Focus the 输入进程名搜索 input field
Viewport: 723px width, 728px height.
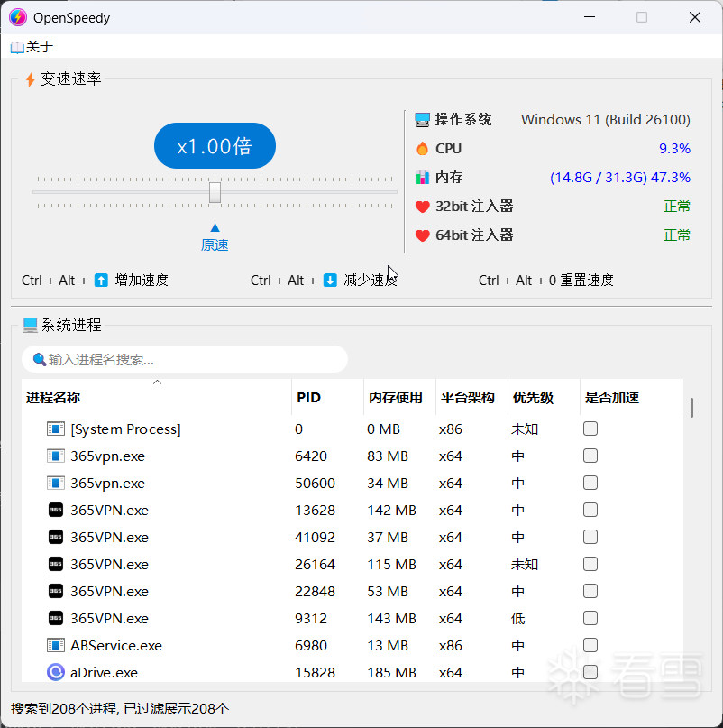(x=185, y=359)
